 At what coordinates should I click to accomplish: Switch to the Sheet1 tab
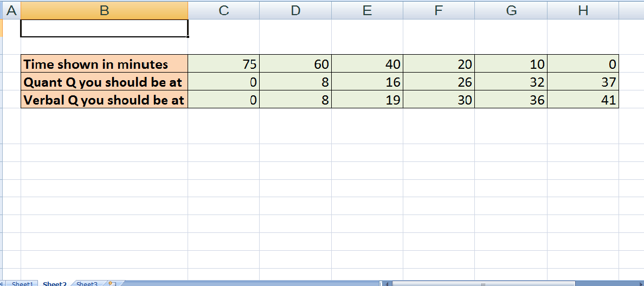click(x=22, y=283)
